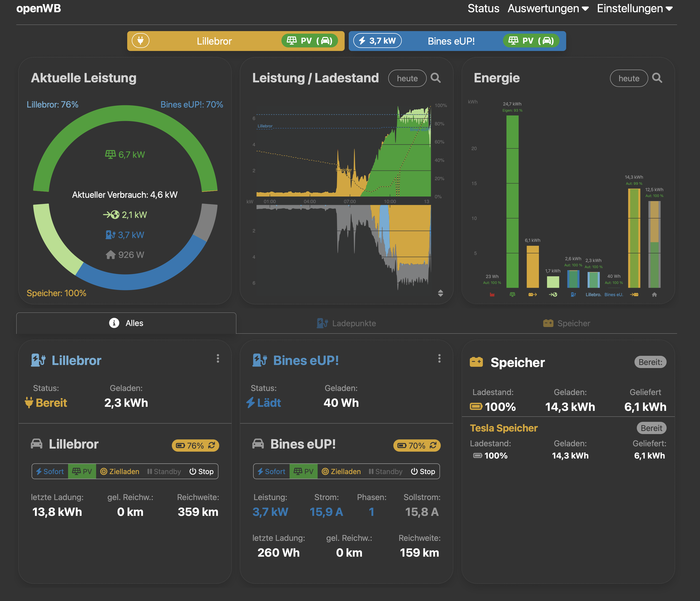Click the plug icon in Lillebror header bar
The height and width of the screenshot is (601, 700).
[140, 41]
